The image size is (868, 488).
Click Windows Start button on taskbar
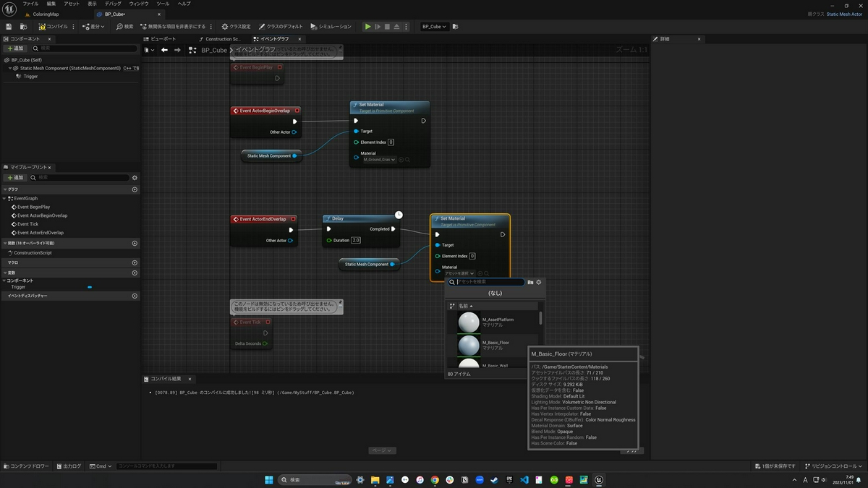tap(269, 480)
